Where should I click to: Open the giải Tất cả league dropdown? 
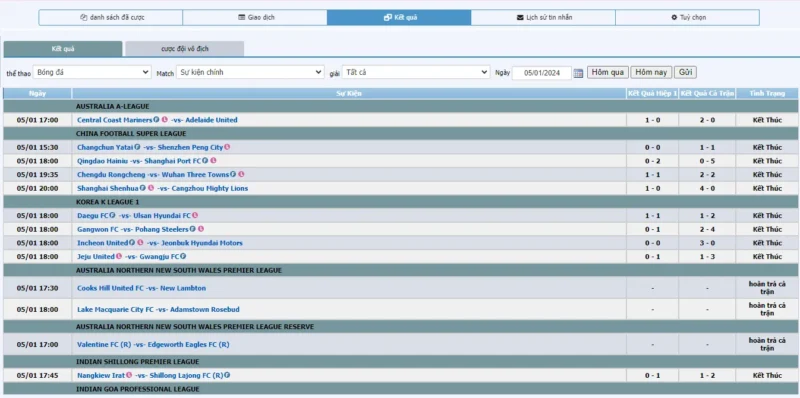pos(416,72)
